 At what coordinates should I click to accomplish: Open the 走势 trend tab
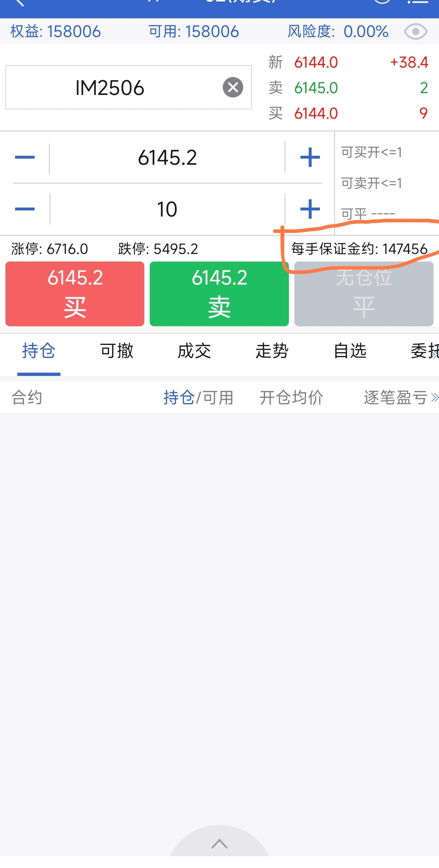[272, 351]
